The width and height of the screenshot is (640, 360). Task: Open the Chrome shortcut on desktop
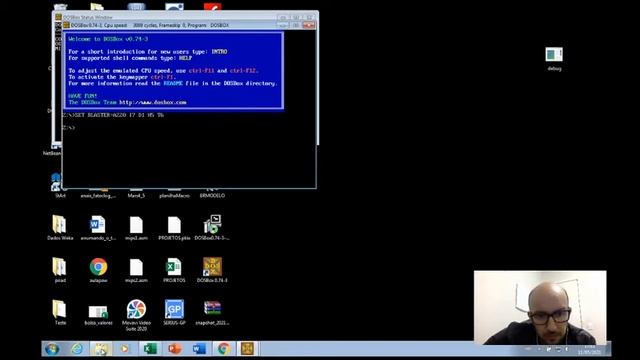tap(98, 267)
